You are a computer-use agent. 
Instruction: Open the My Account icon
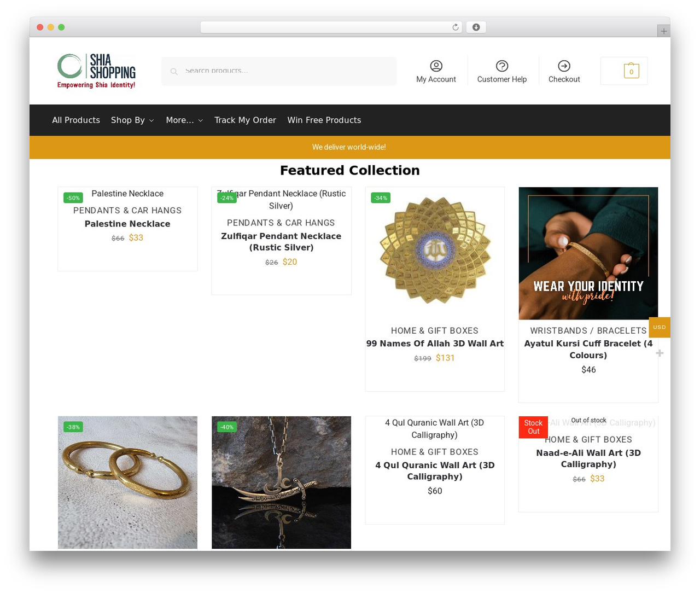point(436,66)
